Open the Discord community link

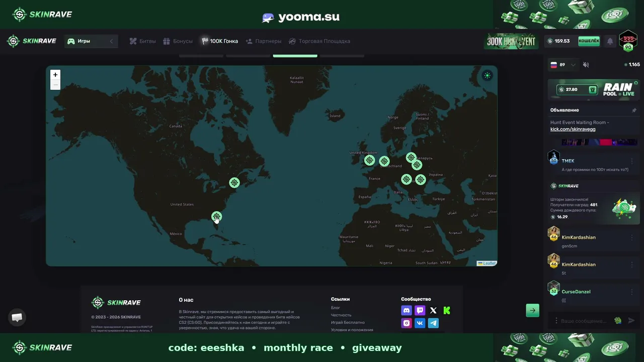click(407, 311)
